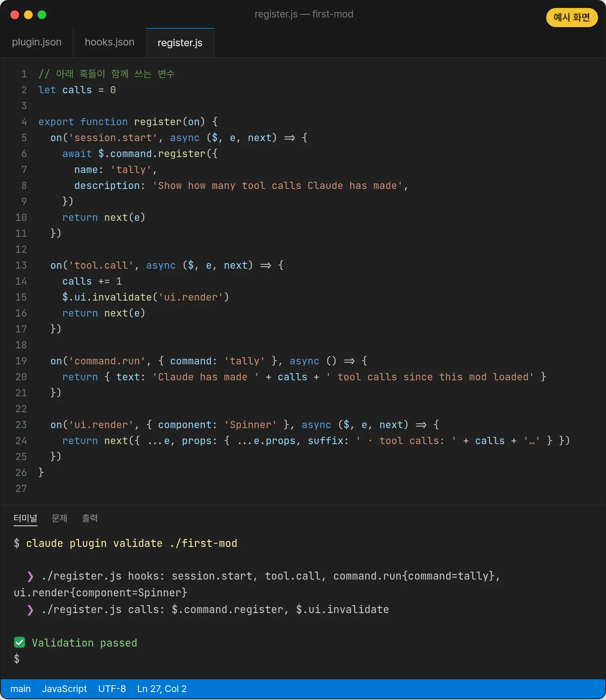Click 'claude plugin validate ./first-mod' terminal command
Screen dimensions: 606x700
click(132, 543)
